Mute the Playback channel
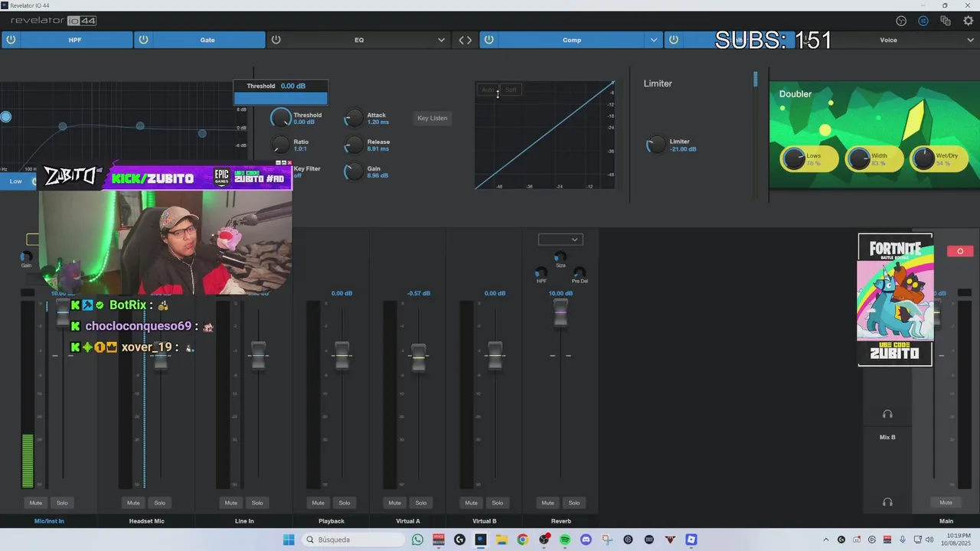The height and width of the screenshot is (551, 980). tap(318, 503)
